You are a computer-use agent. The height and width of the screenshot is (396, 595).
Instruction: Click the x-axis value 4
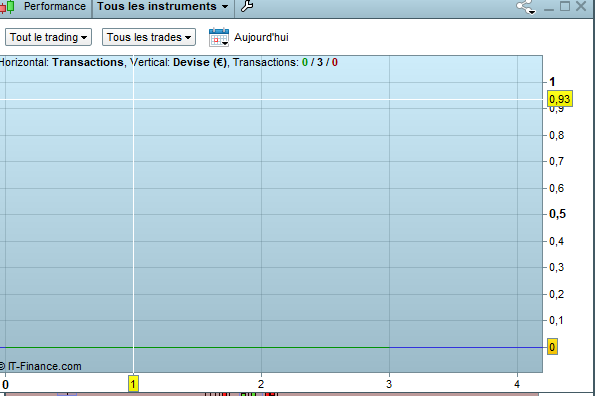pyautogui.click(x=517, y=384)
